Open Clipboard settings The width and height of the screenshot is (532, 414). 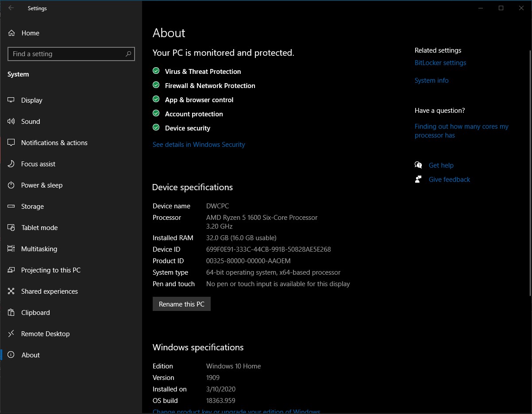[x=34, y=312]
